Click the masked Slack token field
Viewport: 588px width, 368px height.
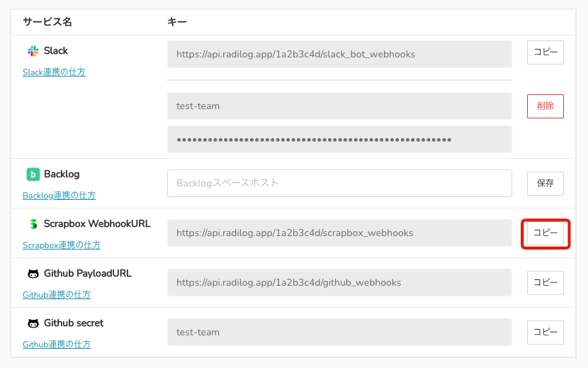click(x=339, y=140)
